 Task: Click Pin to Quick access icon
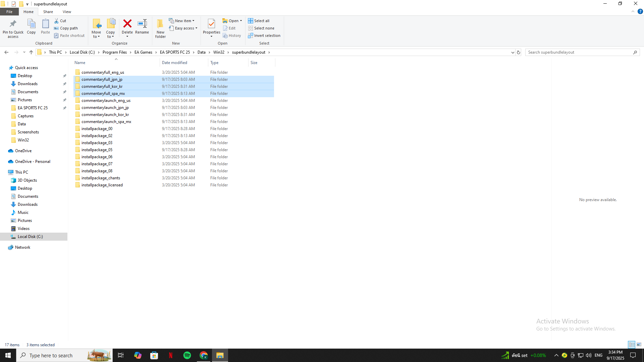click(x=13, y=24)
